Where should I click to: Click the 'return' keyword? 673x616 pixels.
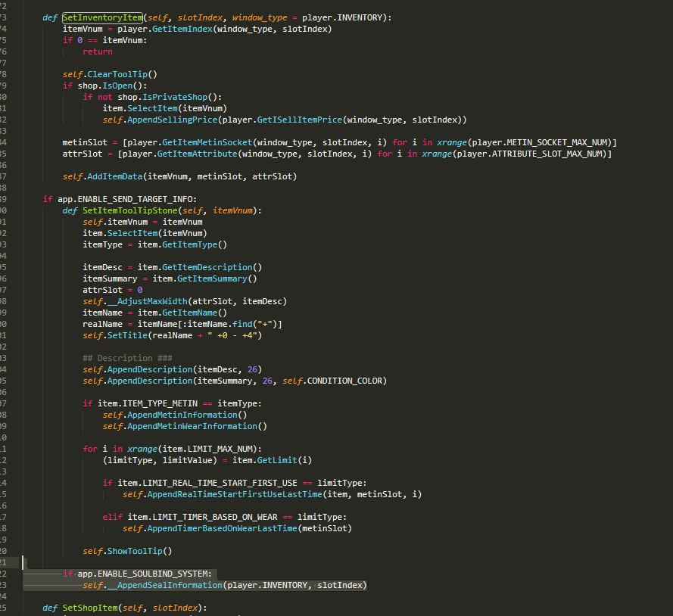pos(98,52)
